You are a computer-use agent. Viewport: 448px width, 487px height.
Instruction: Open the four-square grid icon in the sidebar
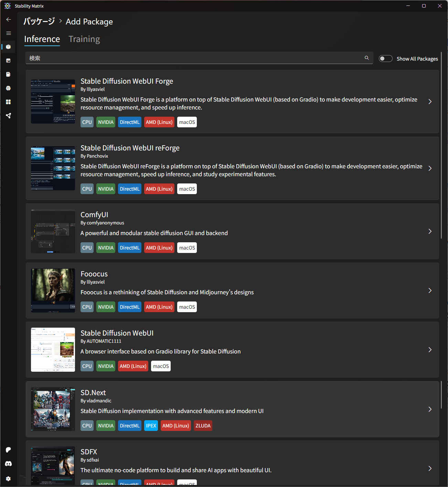click(x=8, y=102)
